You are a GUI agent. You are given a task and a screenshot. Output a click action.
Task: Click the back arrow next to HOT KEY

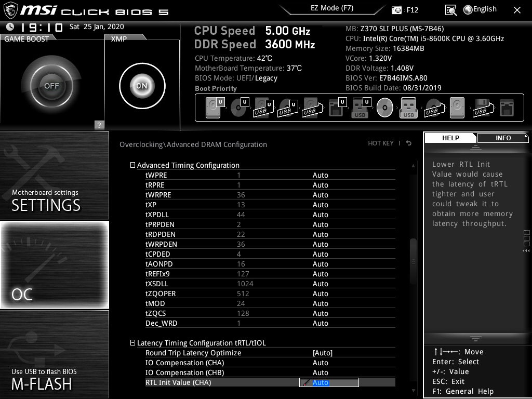(409, 143)
